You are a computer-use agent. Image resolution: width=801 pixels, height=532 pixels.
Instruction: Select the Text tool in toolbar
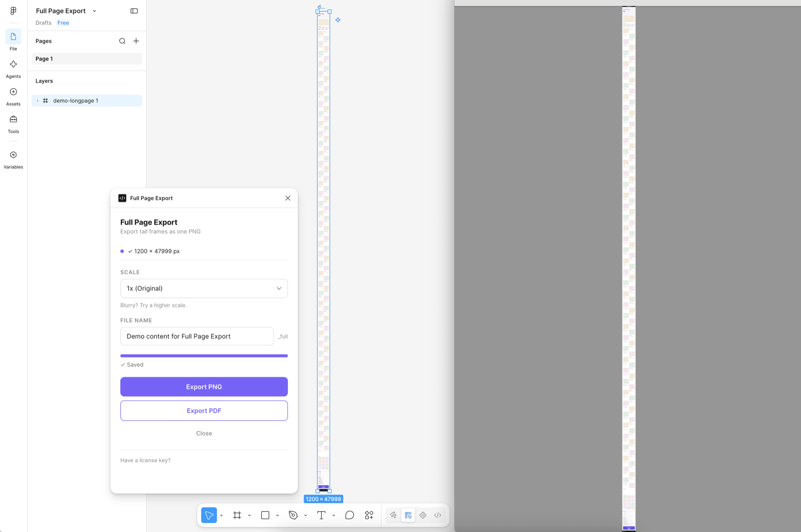point(321,515)
